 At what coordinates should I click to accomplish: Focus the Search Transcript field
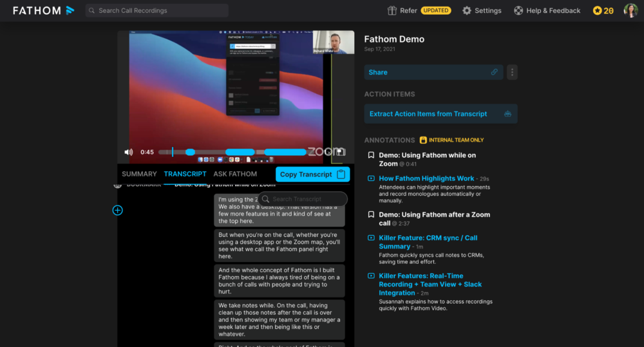(303, 199)
